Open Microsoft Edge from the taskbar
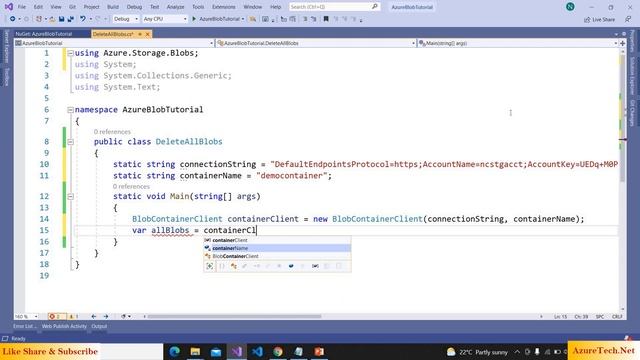This screenshot has width=640, height=360. point(174,351)
